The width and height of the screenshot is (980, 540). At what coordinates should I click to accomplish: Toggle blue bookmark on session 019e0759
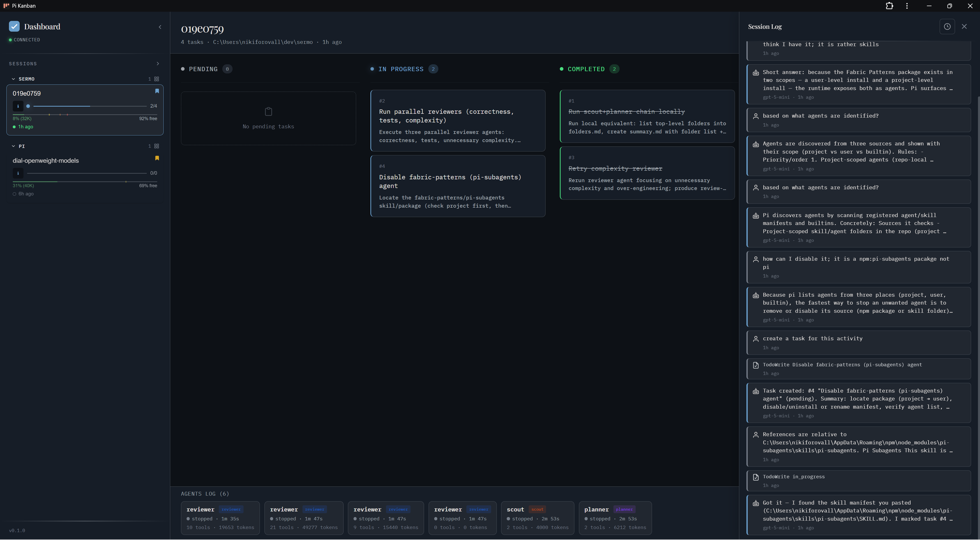[x=157, y=91]
